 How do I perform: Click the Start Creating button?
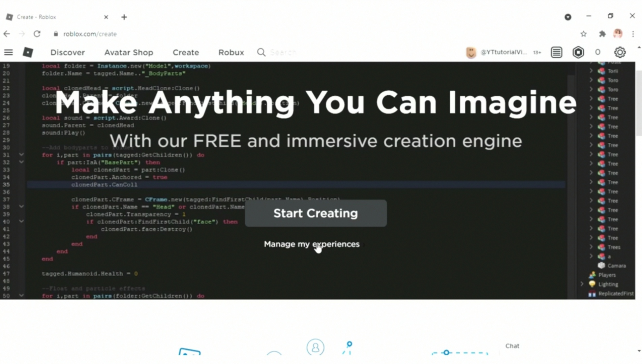point(316,213)
